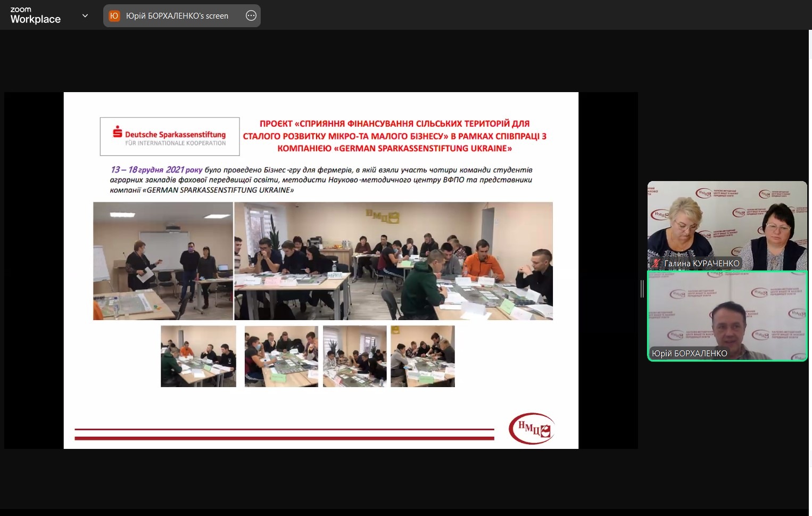Click the red НМЦ logo at slide bottom
This screenshot has width=812, height=516.
click(x=531, y=429)
